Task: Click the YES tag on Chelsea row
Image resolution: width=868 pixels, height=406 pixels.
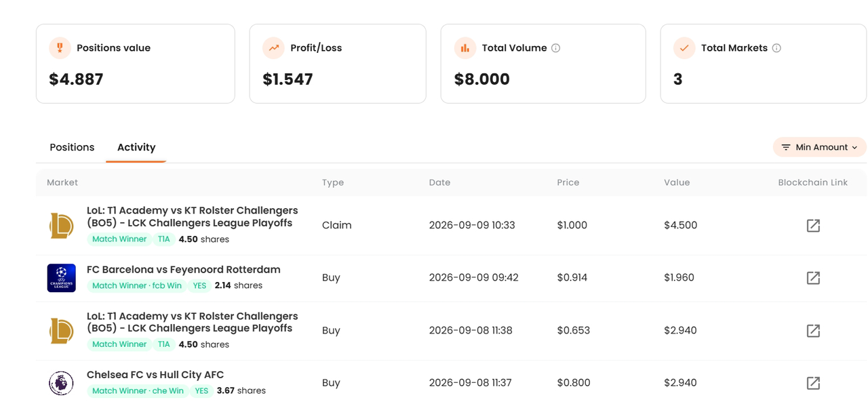Action: point(201,390)
